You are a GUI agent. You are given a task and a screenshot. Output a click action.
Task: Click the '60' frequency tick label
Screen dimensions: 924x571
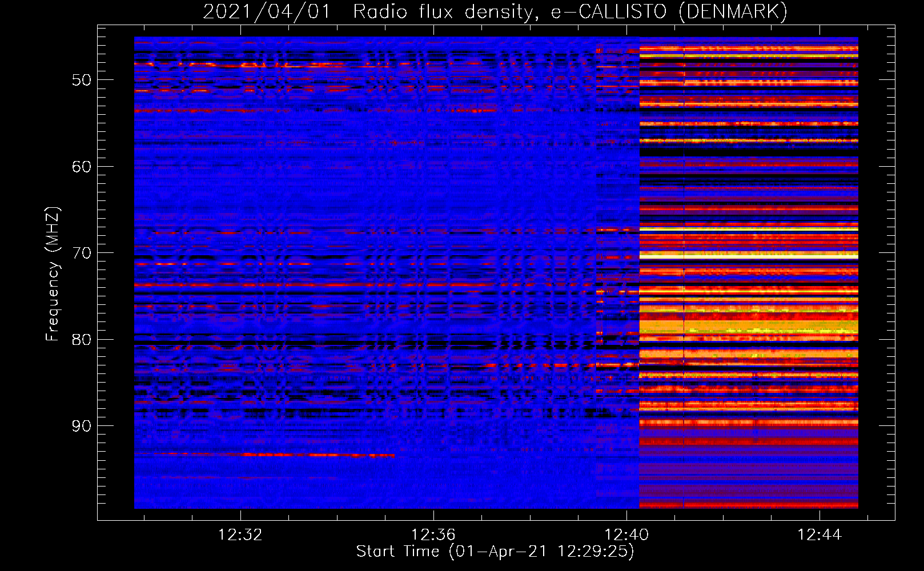click(x=82, y=167)
